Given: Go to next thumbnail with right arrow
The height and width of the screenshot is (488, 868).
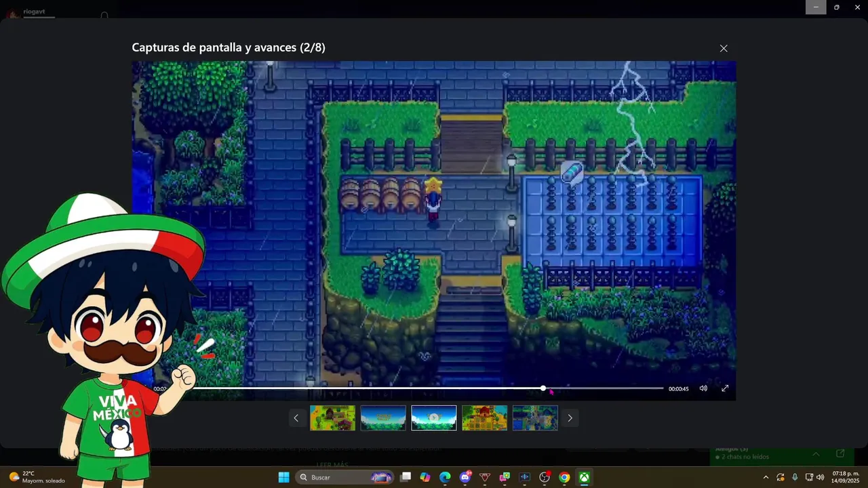Looking at the screenshot, I should tap(570, 418).
